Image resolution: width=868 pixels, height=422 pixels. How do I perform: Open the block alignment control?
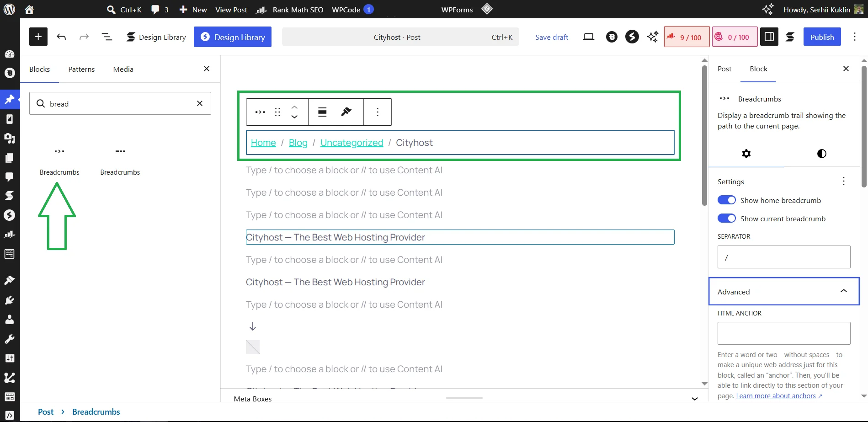click(x=322, y=112)
